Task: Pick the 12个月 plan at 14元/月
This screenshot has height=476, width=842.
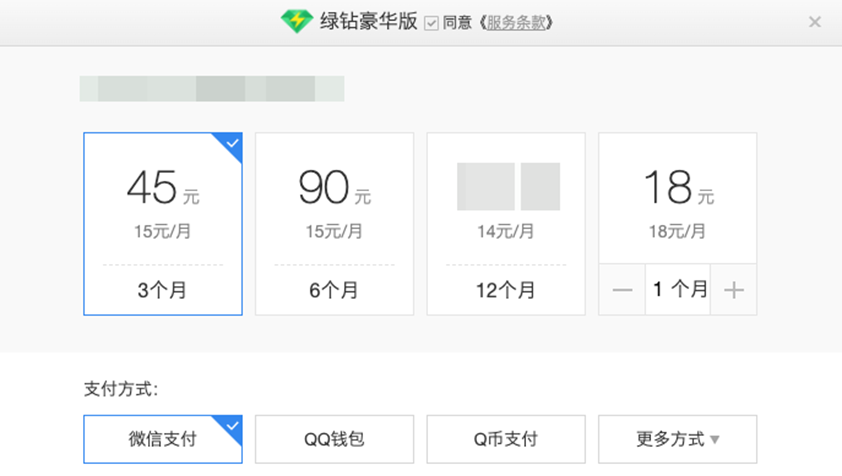Action: click(506, 224)
